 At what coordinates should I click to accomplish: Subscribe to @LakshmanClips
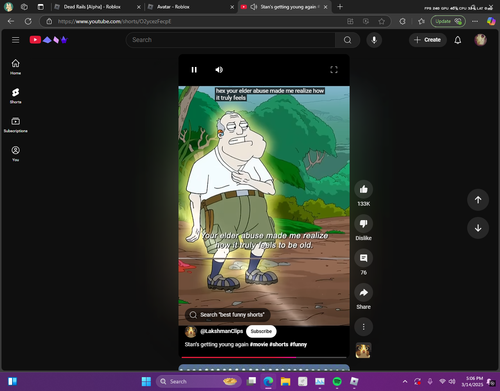pyautogui.click(x=261, y=331)
